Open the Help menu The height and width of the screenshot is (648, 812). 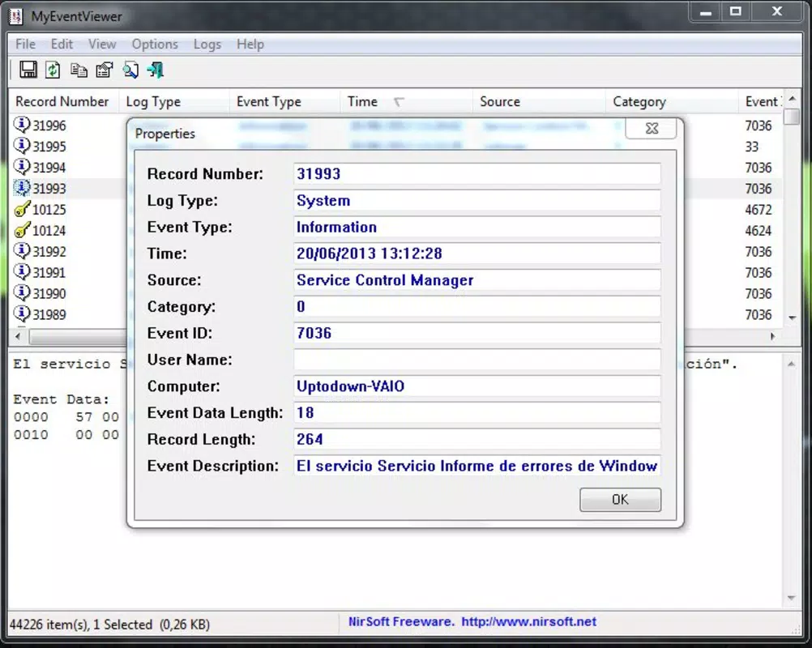250,44
